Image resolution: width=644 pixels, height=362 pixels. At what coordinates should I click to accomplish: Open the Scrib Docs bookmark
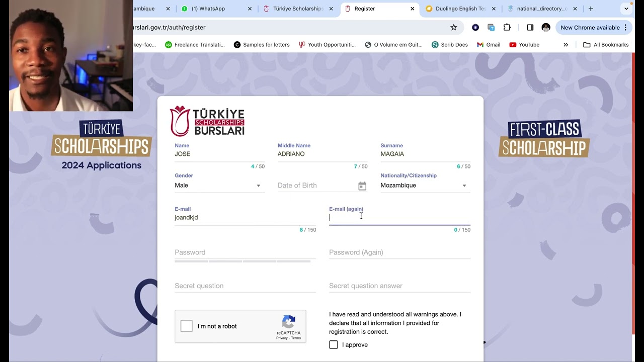(x=450, y=45)
